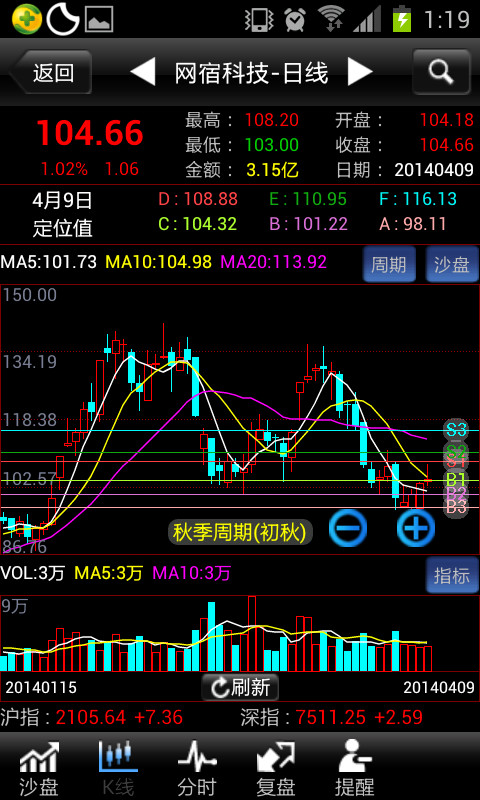This screenshot has width=480, height=800.
Task: Tap the MA10:104.98 label
Action: click(x=158, y=262)
